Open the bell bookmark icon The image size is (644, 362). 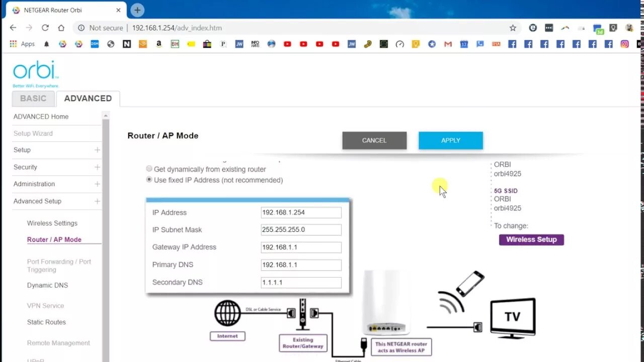(x=46, y=44)
